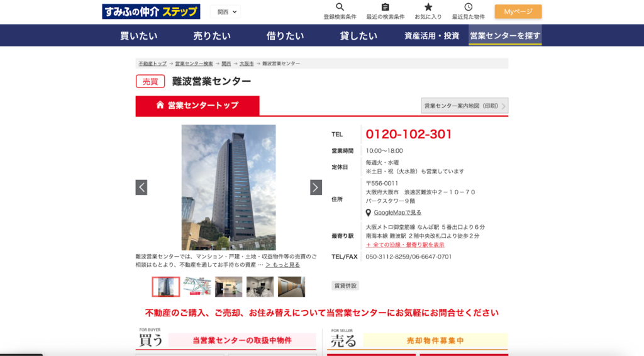Follow the 営業センター検索 breadcrumb link
This screenshot has width=644, height=356.
(194, 64)
